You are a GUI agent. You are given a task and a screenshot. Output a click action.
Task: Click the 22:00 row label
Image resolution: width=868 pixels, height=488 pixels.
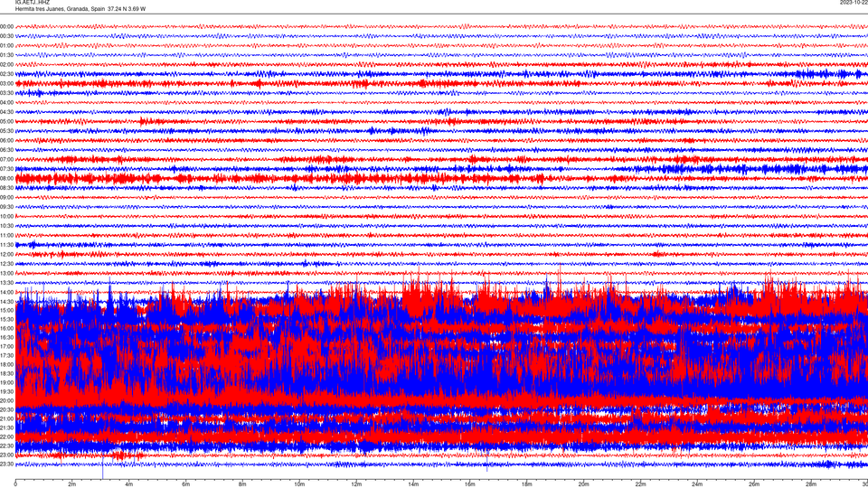tap(7, 437)
